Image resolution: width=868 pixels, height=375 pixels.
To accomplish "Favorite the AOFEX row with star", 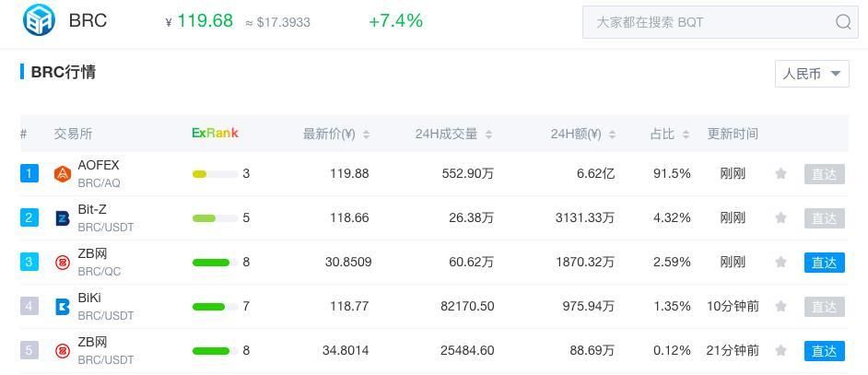I will [780, 173].
